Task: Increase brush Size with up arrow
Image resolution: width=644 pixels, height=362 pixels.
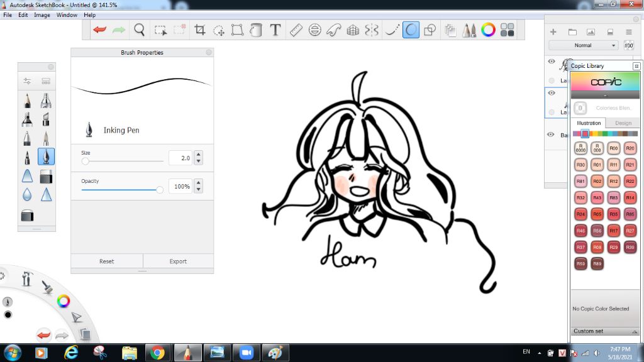Action: click(x=199, y=155)
